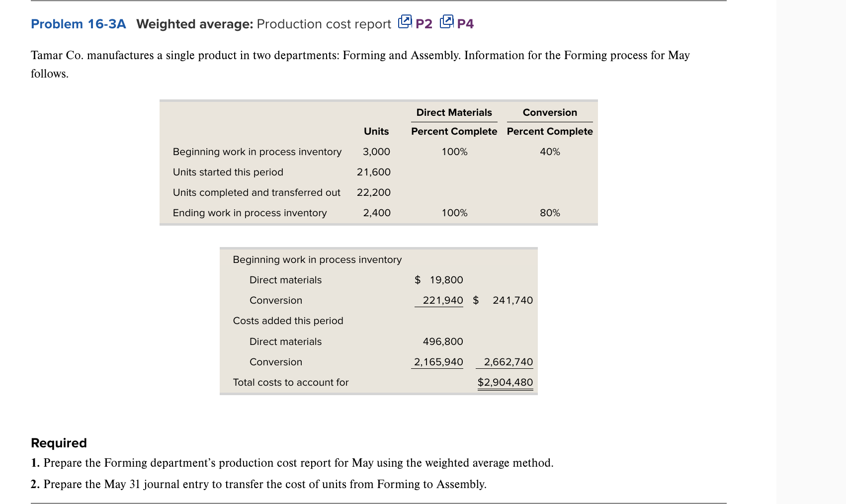846x504 pixels.
Task: Select the 2,165,940 conversion cost value
Action: (438, 361)
